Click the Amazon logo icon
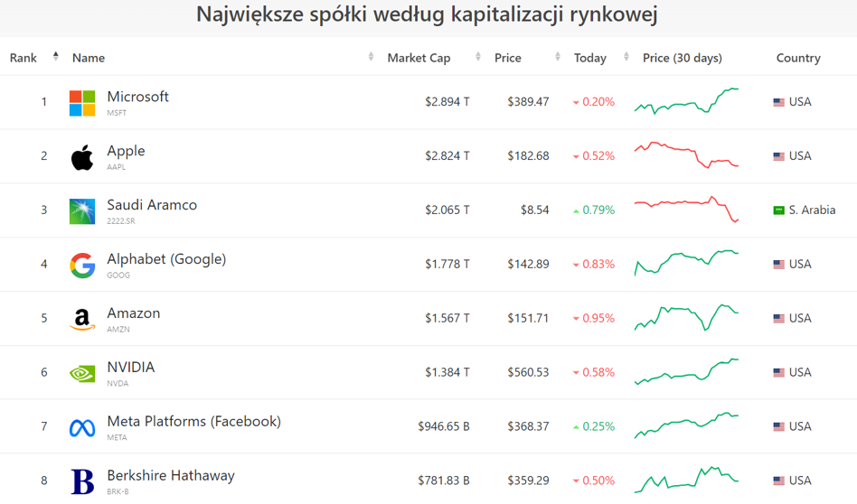The image size is (857, 504). click(x=82, y=320)
